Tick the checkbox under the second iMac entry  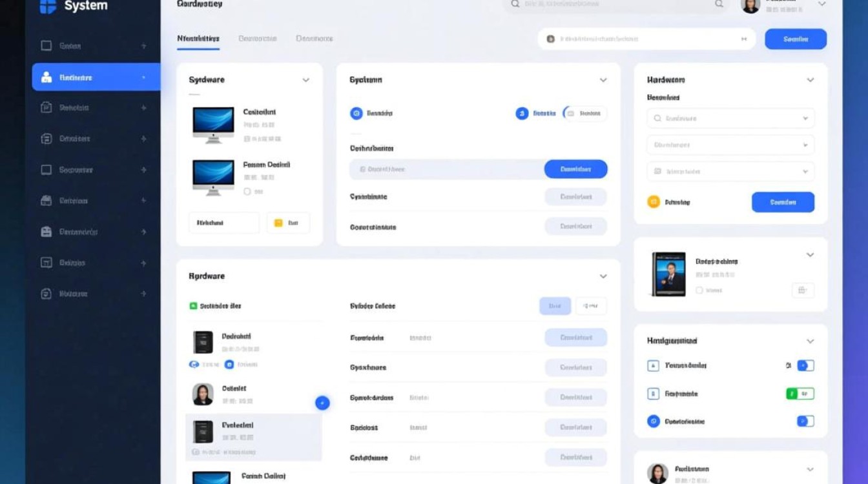[247, 192]
